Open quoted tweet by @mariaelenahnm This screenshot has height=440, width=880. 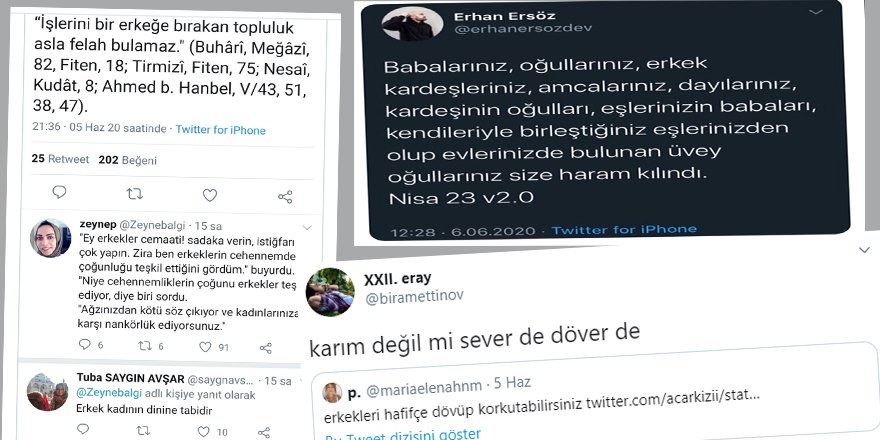click(x=596, y=404)
